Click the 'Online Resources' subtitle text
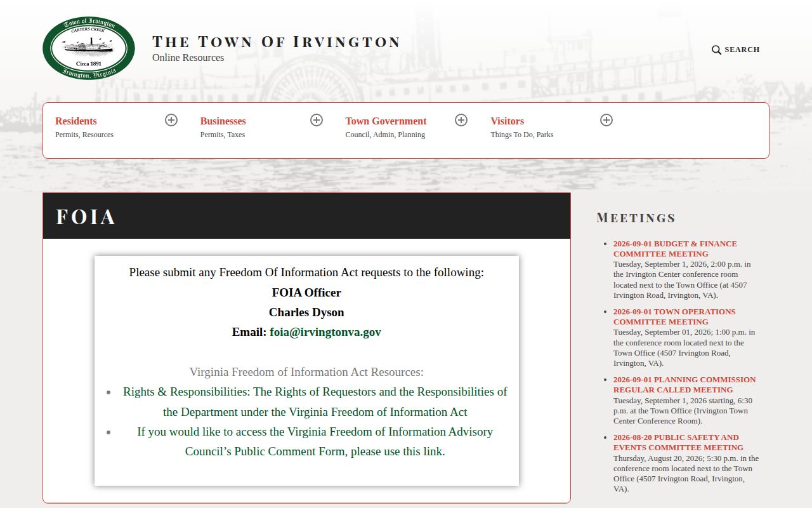Screen dimensions: 812x508 [x=188, y=57]
